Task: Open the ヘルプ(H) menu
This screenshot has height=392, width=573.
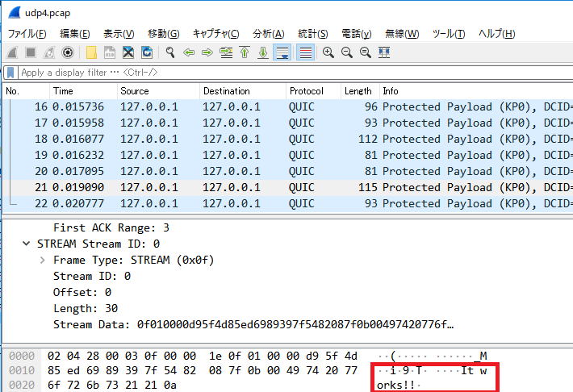Action: click(497, 34)
